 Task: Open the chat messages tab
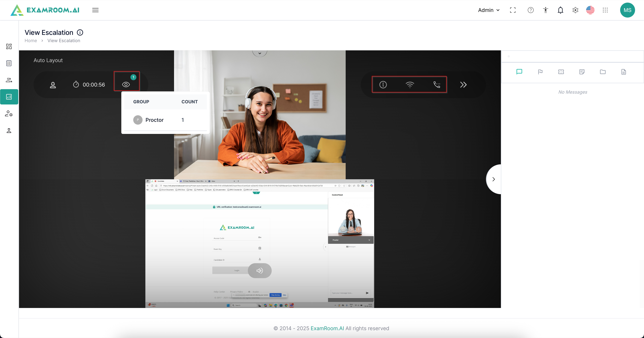point(519,72)
